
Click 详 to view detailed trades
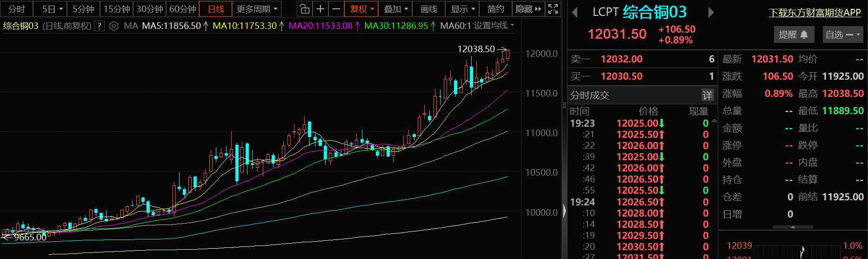point(707,95)
